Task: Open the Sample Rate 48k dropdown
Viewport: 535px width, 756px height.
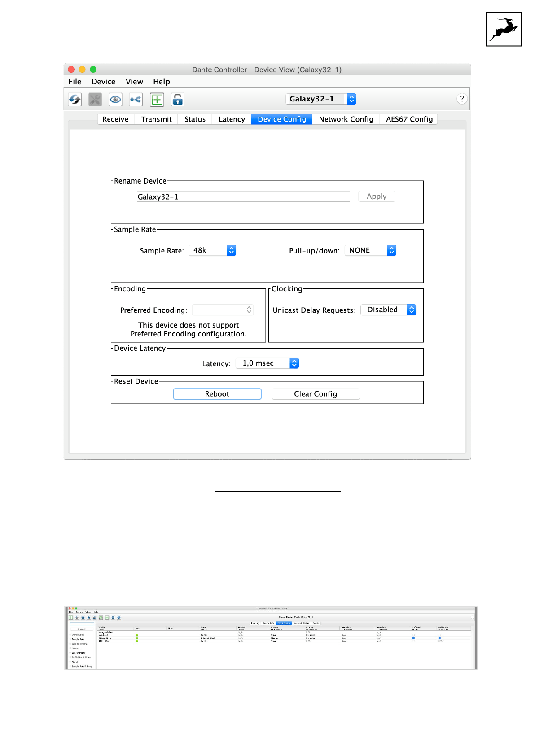Action: pyautogui.click(x=212, y=250)
